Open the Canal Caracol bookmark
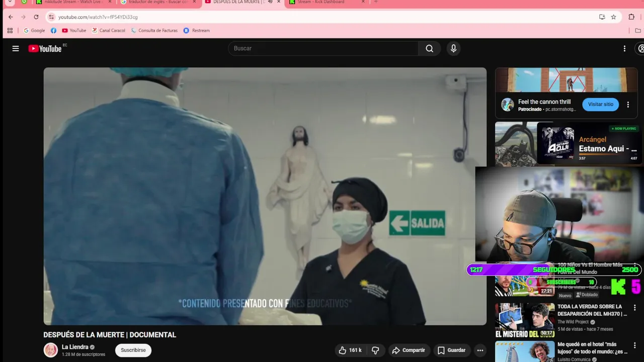 [108, 30]
